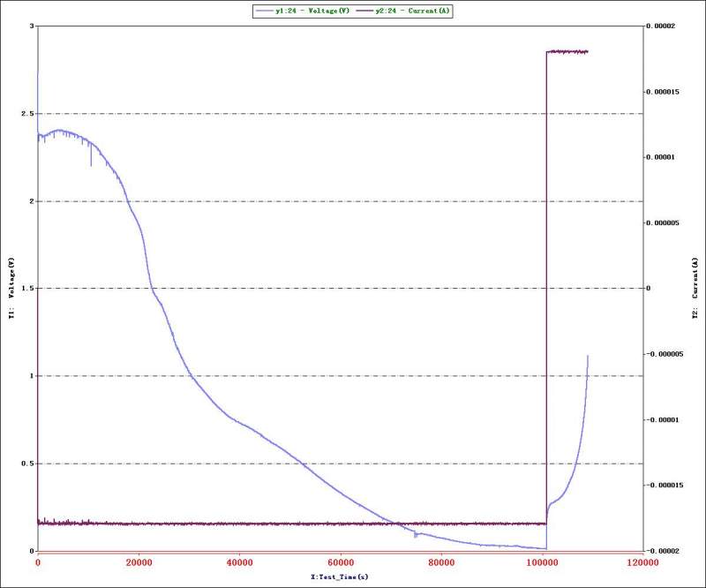Click right axis tick label 0.000005

click(663, 223)
